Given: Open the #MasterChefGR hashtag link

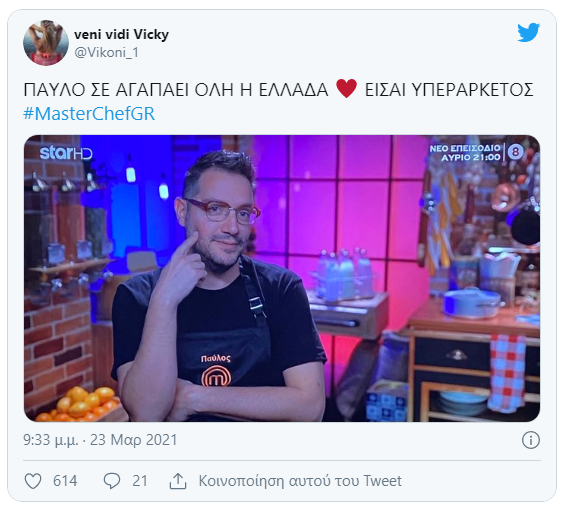Looking at the screenshot, I should point(89,113).
